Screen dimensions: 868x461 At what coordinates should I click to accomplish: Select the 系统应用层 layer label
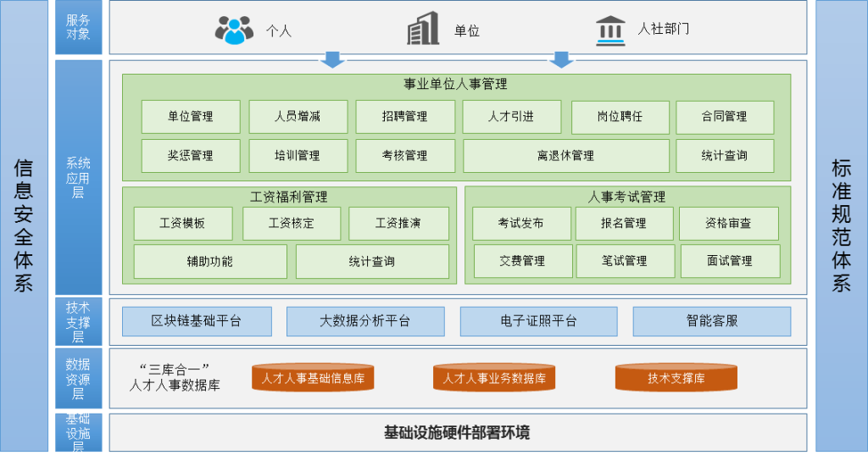point(78,177)
